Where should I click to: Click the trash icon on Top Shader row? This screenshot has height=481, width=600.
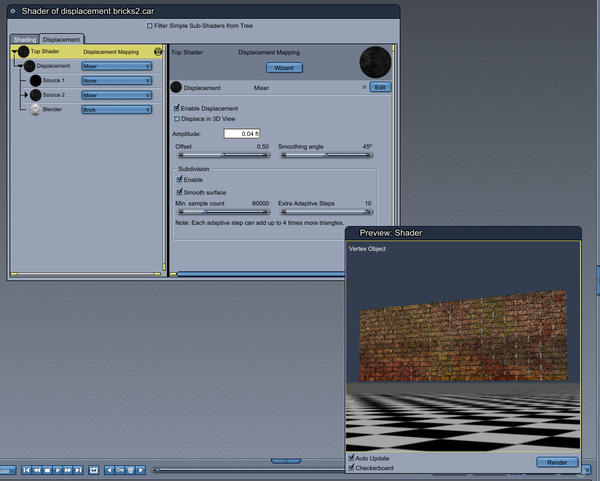click(158, 51)
